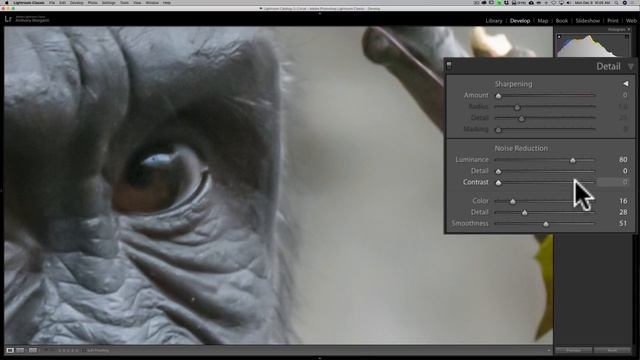Click the volume icon in menu bar

tap(569, 2)
